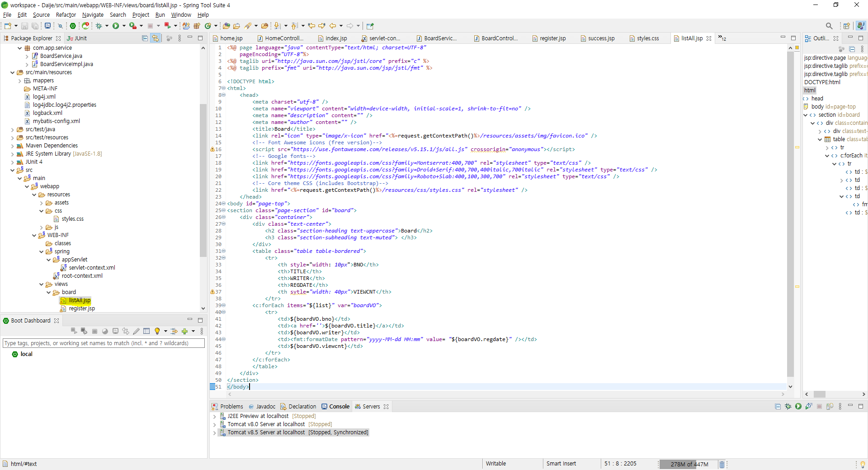Switch to the Problems tab
The height and width of the screenshot is (470, 868).
[228, 407]
